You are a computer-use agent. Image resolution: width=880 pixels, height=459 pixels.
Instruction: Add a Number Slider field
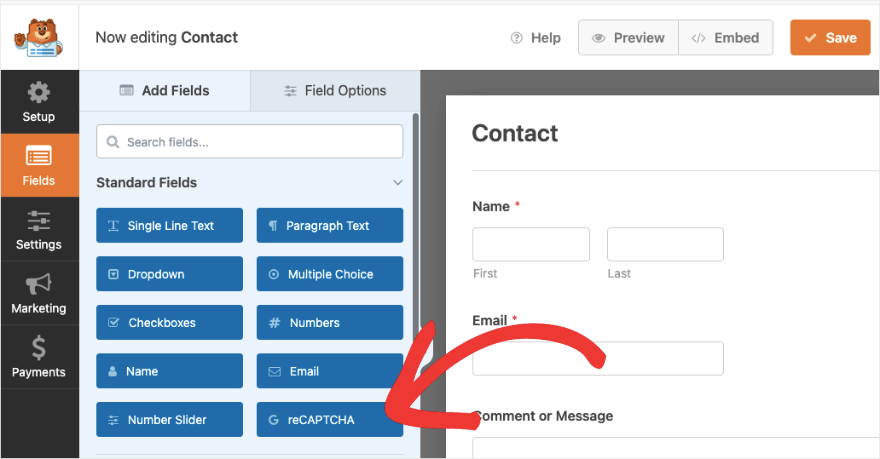tap(169, 420)
